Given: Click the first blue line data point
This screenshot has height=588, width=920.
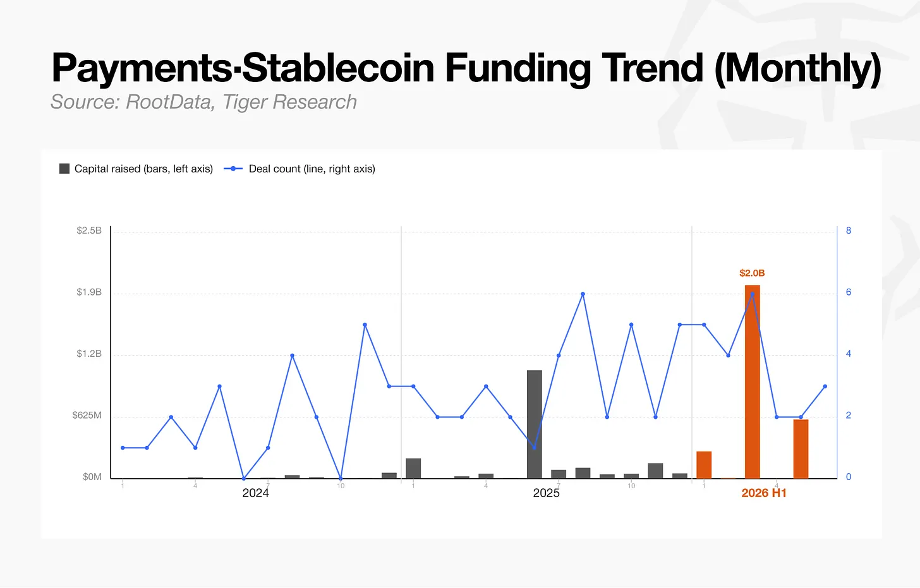Looking at the screenshot, I should click(x=123, y=448).
